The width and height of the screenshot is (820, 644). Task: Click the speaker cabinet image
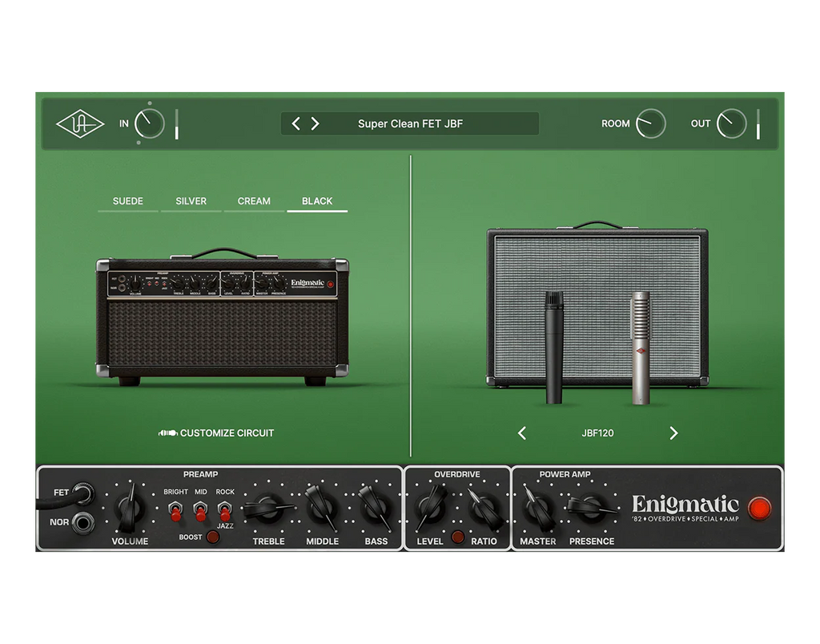click(597, 306)
